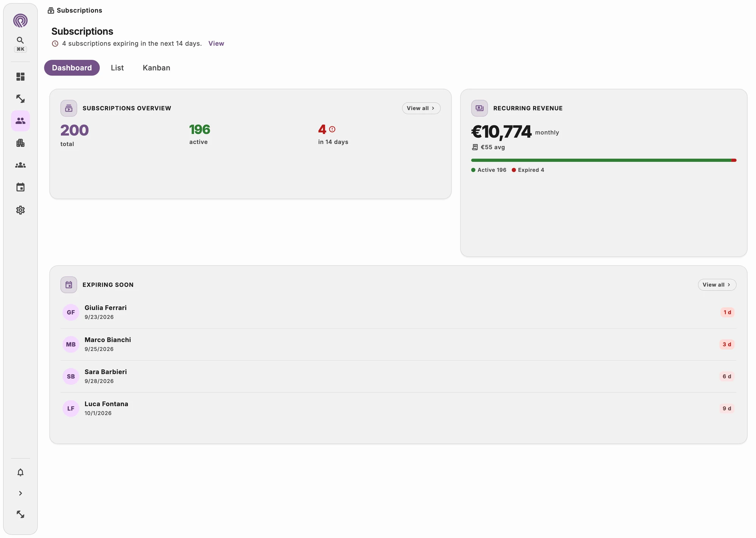Switch to the Dashboard tab

click(72, 68)
